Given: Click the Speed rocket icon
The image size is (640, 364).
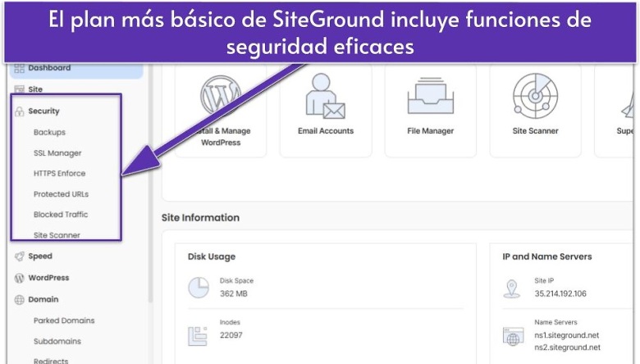Looking at the screenshot, I should (x=19, y=257).
